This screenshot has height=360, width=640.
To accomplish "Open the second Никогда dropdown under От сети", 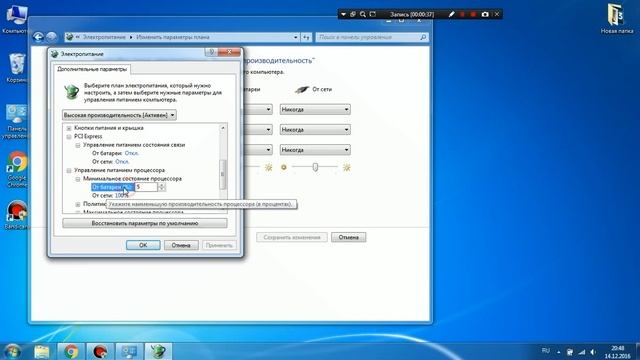I will point(315,130).
